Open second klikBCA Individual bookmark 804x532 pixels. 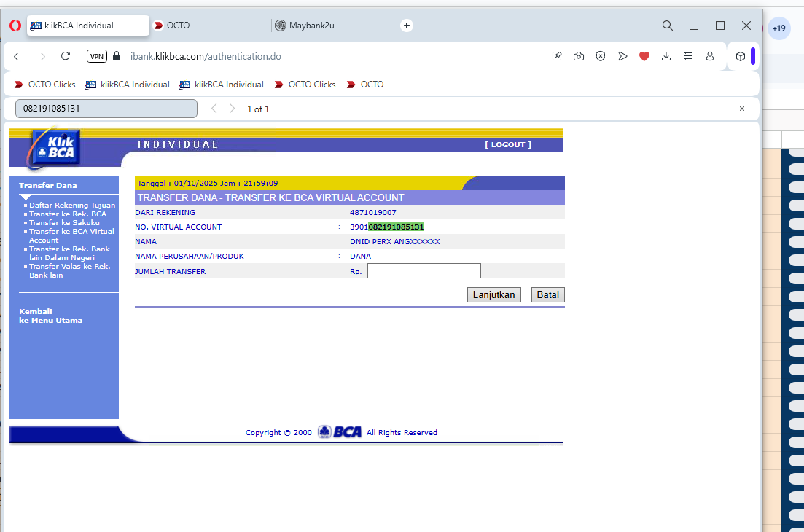[x=221, y=85]
